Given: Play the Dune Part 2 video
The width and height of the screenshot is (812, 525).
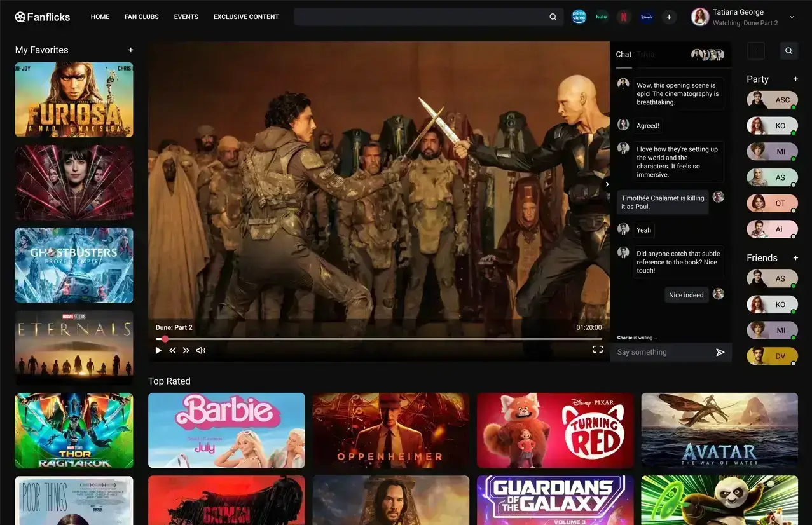Looking at the screenshot, I should pos(158,350).
